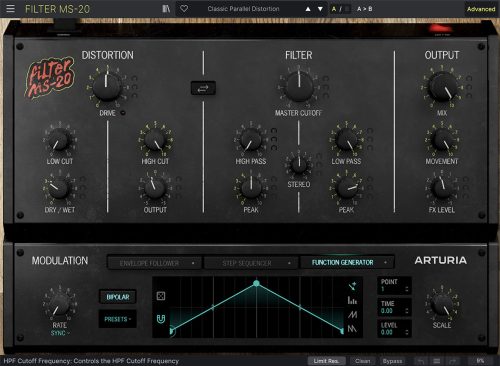The image size is (500, 366).
Task: Toggle the small button beside Drive label
Action: 123,113
